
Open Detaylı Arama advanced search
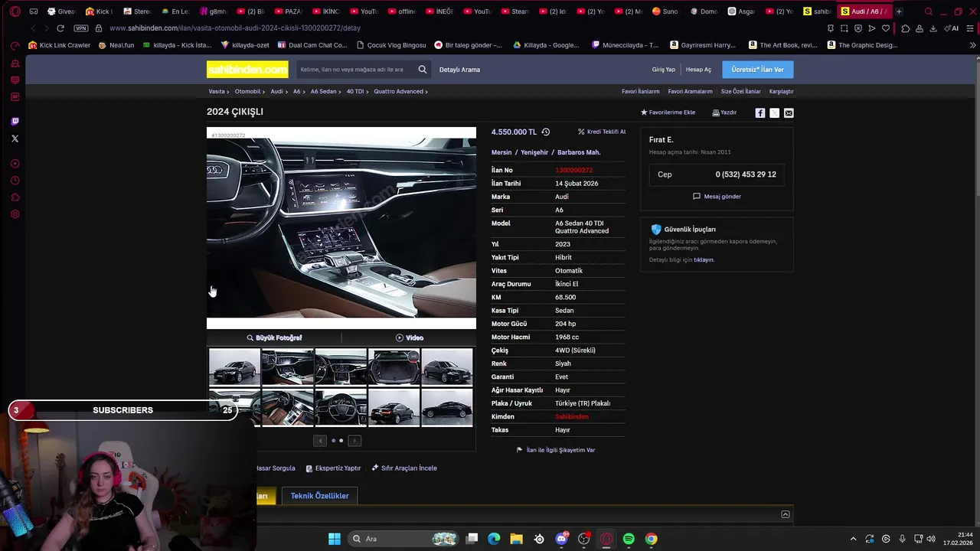tap(459, 70)
